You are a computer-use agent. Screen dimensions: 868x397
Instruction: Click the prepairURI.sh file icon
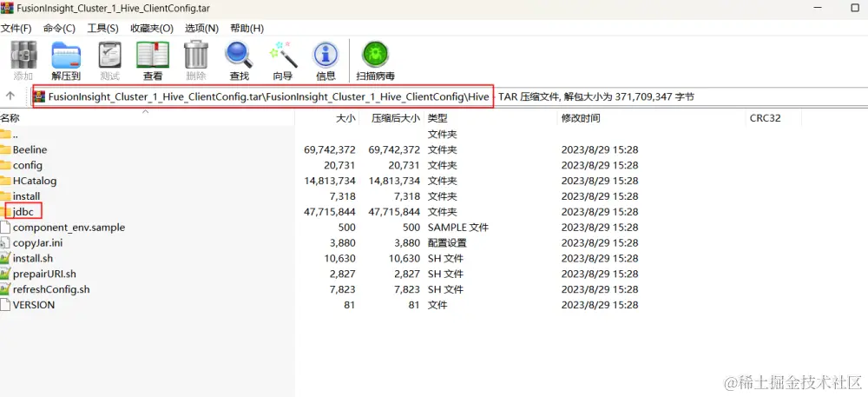point(5,274)
